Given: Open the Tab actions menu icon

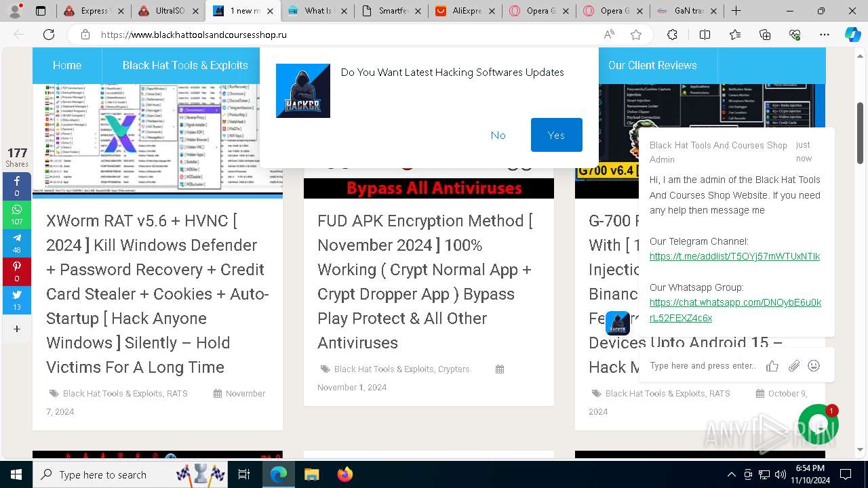Looking at the screenshot, I should 41,11.
